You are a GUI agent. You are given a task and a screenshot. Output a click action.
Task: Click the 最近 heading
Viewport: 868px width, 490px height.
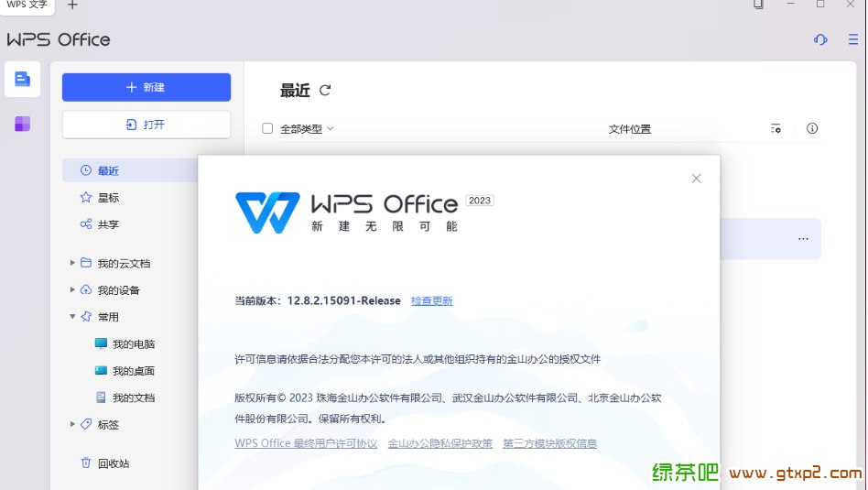tap(295, 91)
